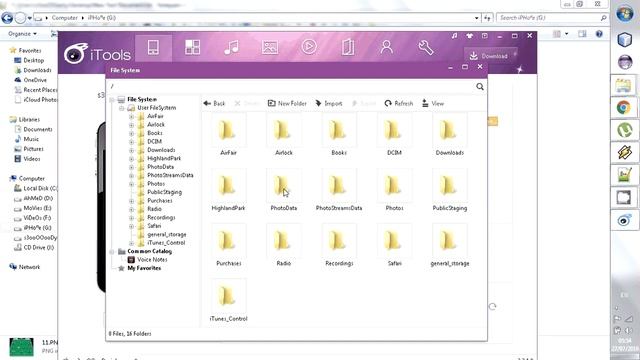Select the Recordings folder icon in grid
Screen dimensions: 640x360
pyautogui.click(x=339, y=241)
